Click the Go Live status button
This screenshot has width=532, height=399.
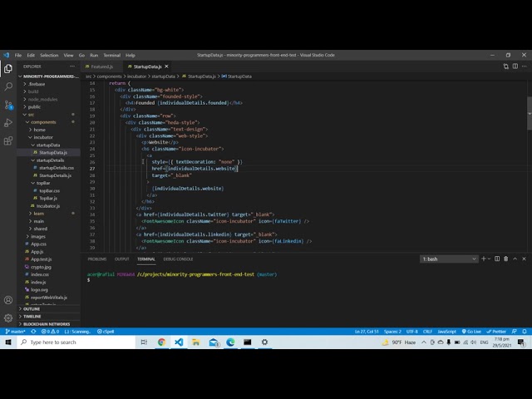(471, 332)
